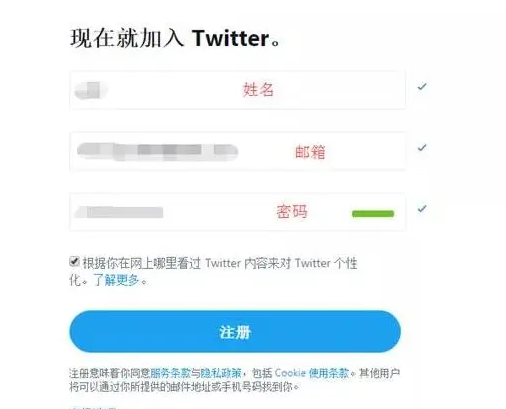The height and width of the screenshot is (409, 506).
Task: Click the checkmark beside the email field
Action: pos(422,148)
